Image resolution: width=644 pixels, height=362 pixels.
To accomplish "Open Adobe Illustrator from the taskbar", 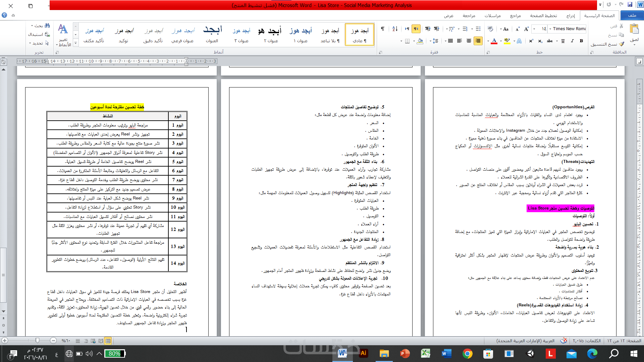I will (x=363, y=353).
